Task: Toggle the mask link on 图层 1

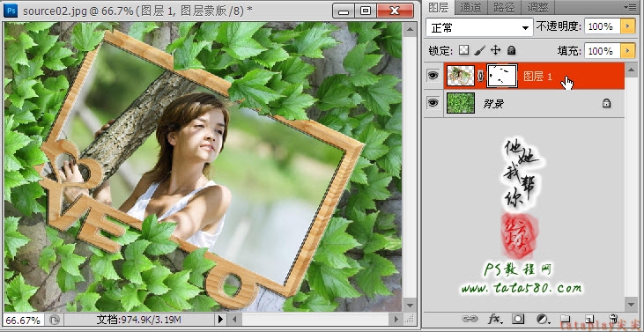Action: pyautogui.click(x=480, y=76)
